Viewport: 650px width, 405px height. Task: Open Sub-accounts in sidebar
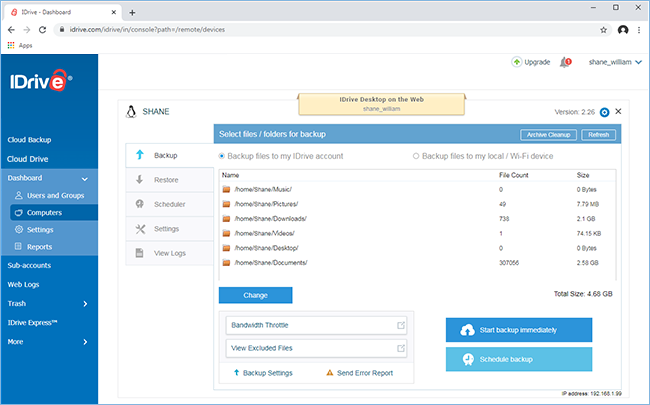(29, 265)
